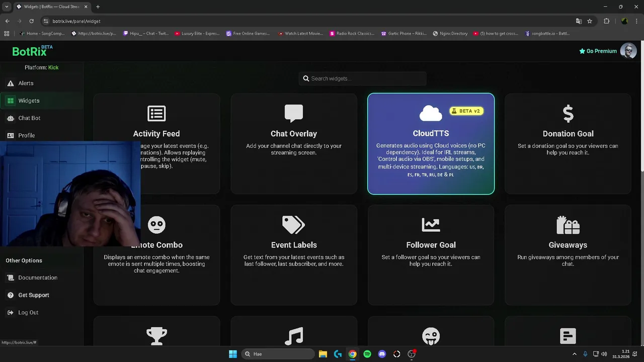
Task: Open Documentation in the sidebar
Action: [x=42, y=278]
